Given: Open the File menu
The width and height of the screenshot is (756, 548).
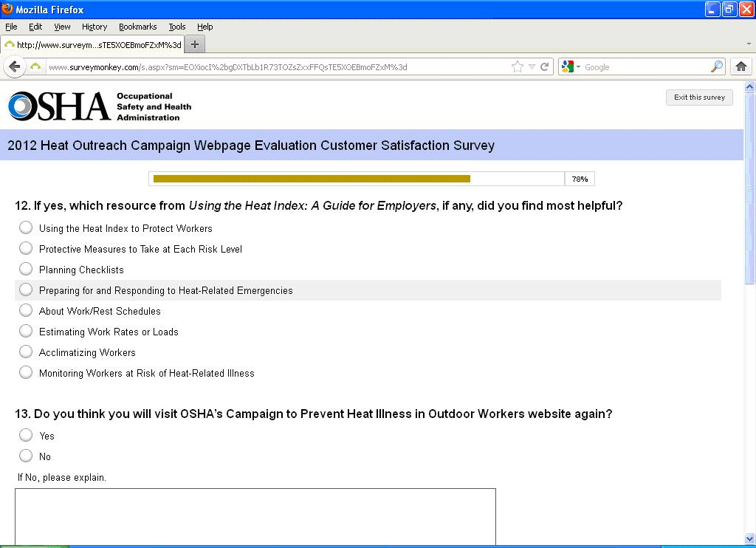Looking at the screenshot, I should pos(11,27).
